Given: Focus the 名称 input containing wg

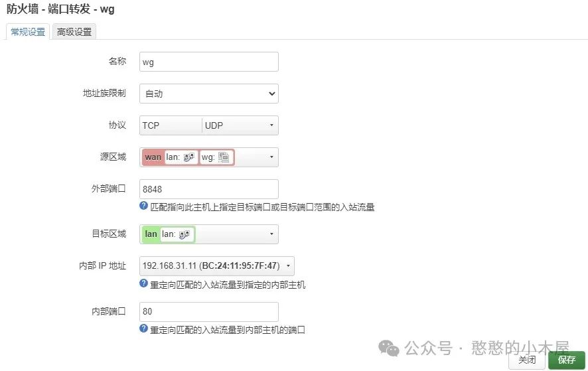Looking at the screenshot, I should click(209, 62).
